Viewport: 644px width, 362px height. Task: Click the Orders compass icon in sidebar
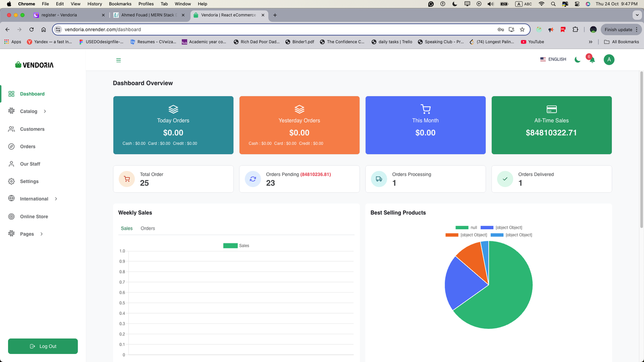point(11,146)
